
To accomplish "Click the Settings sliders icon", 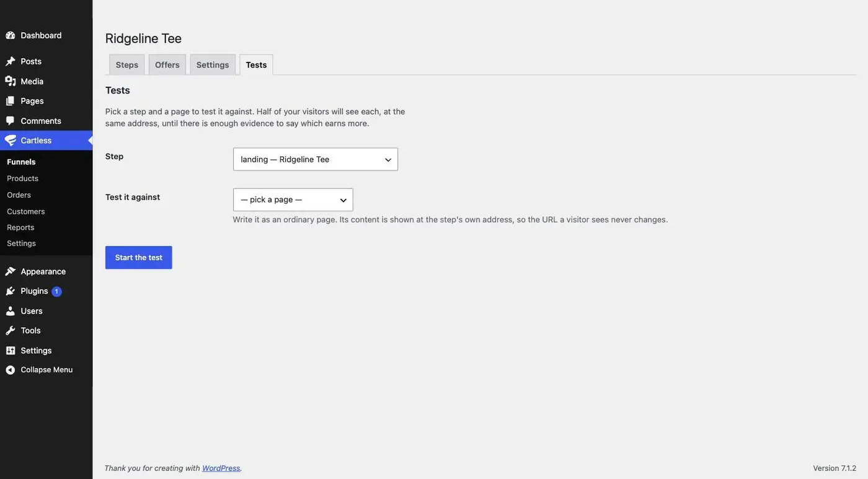I will point(11,351).
